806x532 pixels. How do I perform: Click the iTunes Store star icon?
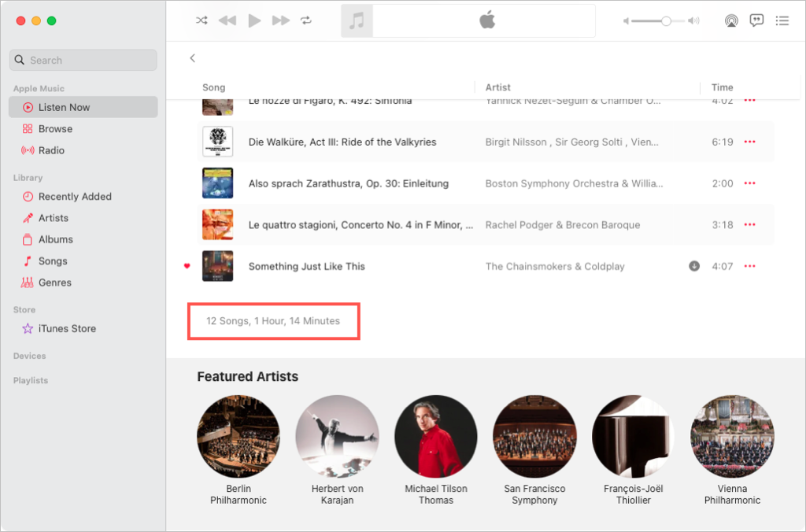coord(28,328)
